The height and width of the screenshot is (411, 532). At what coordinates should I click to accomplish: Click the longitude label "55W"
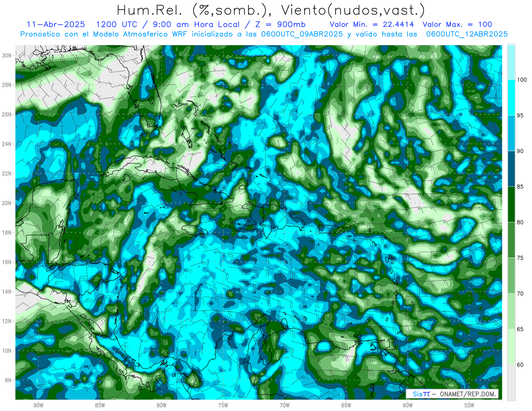469,405
